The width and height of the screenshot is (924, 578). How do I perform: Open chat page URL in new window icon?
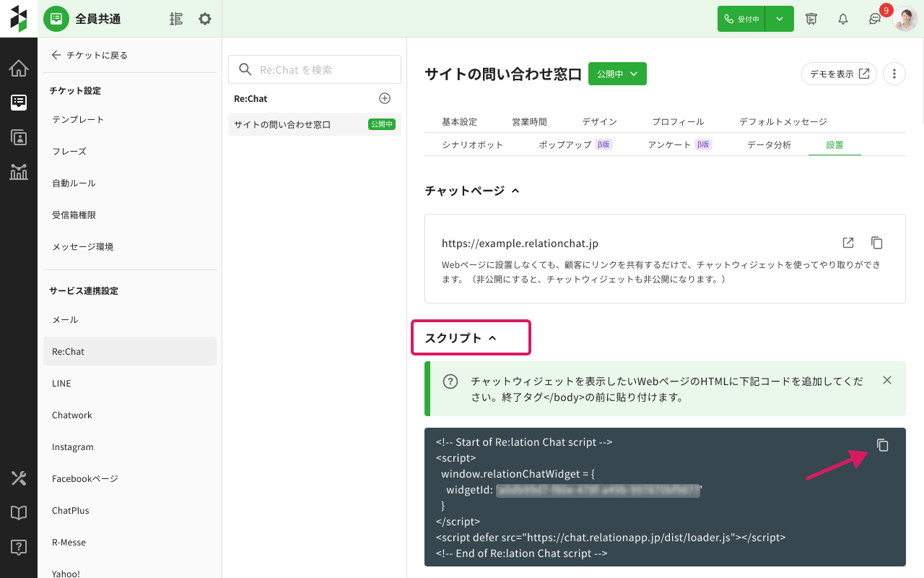coord(848,243)
